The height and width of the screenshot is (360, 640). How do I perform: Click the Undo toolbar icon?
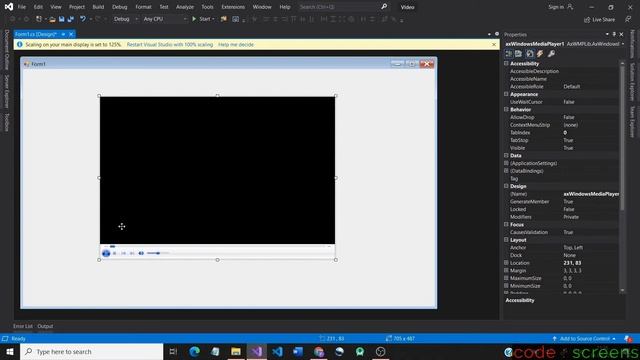(83, 19)
